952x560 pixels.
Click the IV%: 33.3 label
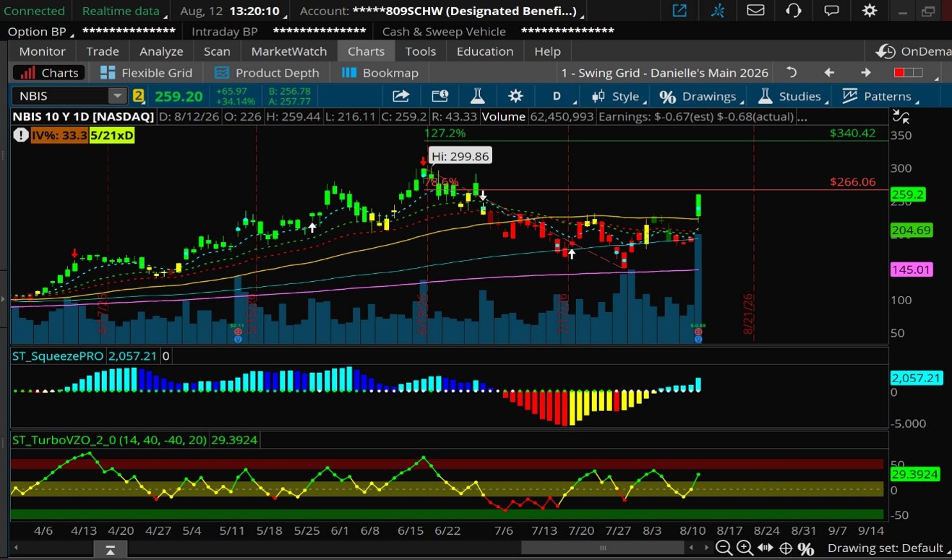pyautogui.click(x=59, y=135)
